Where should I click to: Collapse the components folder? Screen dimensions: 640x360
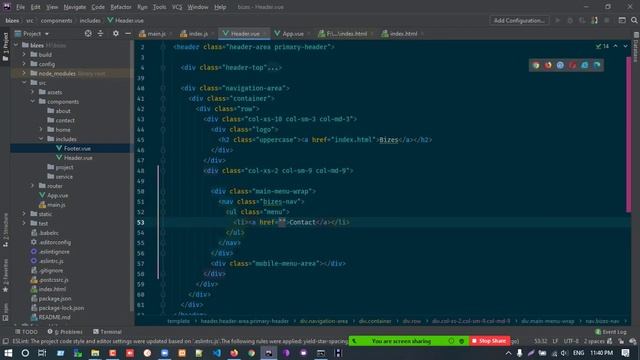pos(33,101)
